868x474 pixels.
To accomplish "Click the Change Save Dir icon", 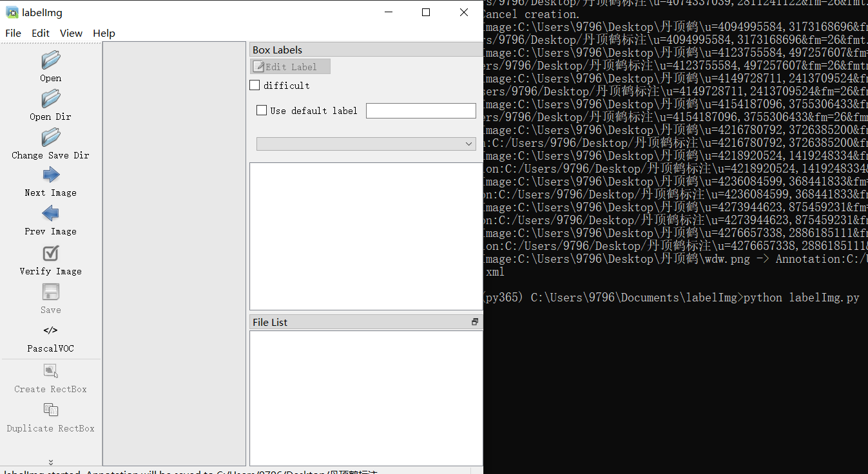I will [x=51, y=138].
